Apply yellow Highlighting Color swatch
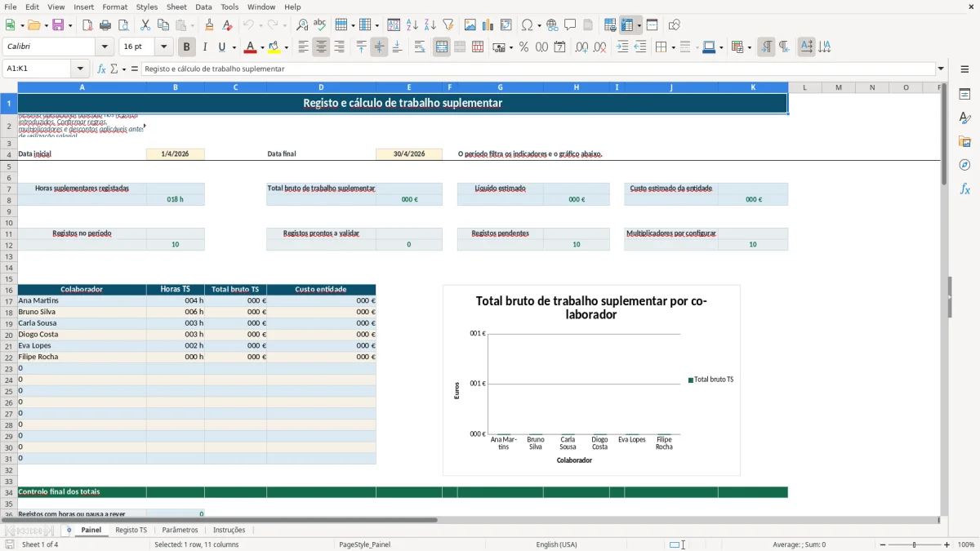The height and width of the screenshot is (551, 980). [x=274, y=47]
